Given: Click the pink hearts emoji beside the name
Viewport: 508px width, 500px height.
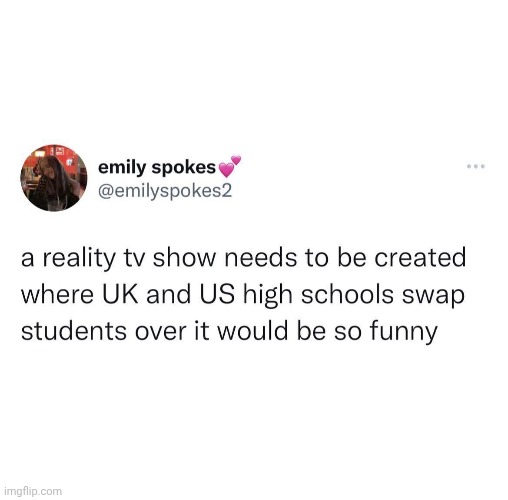Looking at the screenshot, I should pyautogui.click(x=229, y=166).
